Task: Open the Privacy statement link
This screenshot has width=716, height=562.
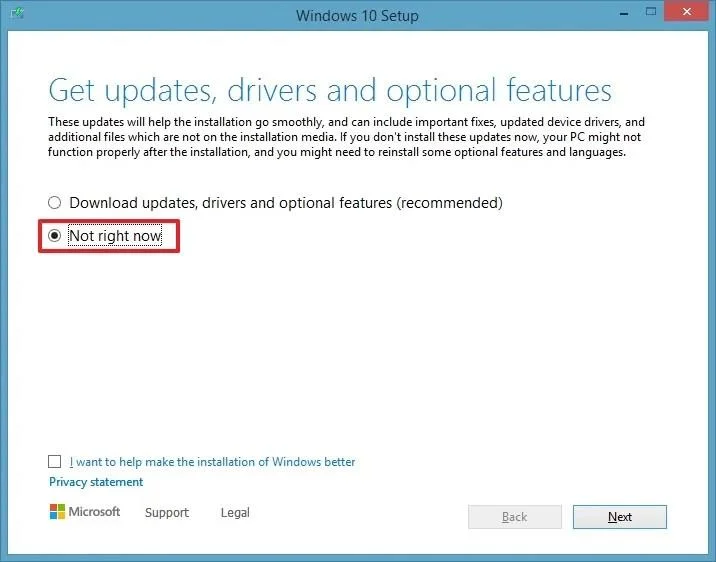Action: point(96,482)
